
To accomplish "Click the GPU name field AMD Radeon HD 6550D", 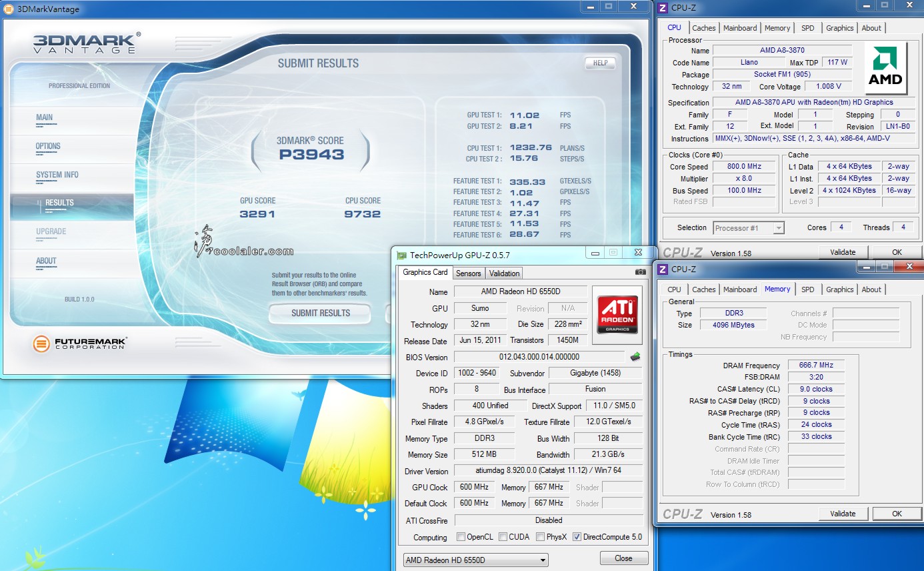I will 521,292.
